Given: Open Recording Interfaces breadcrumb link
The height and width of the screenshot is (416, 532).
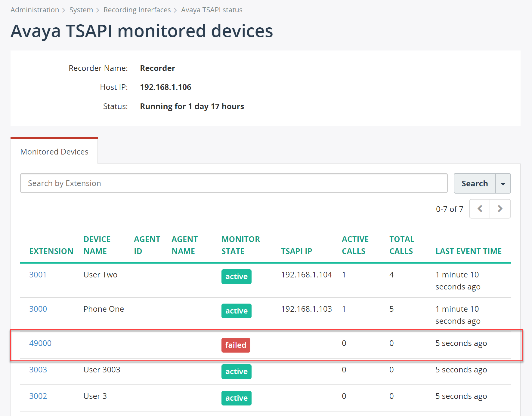Looking at the screenshot, I should point(137,10).
